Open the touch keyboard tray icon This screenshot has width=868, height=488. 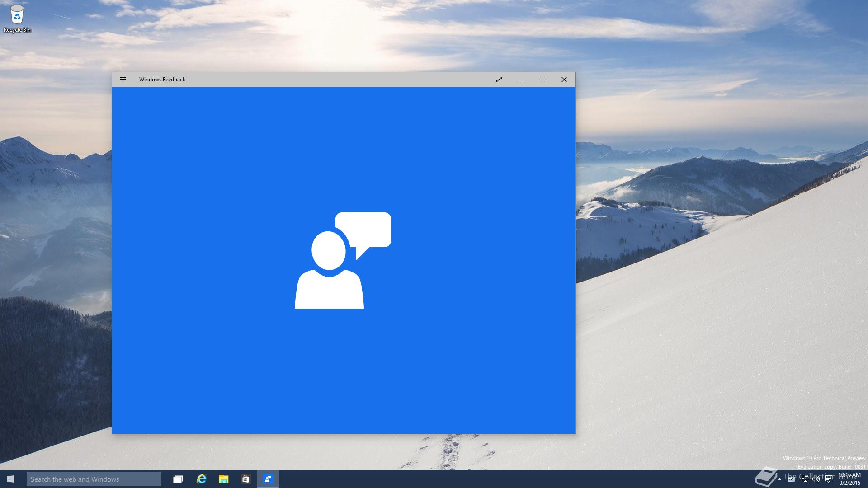pos(791,479)
